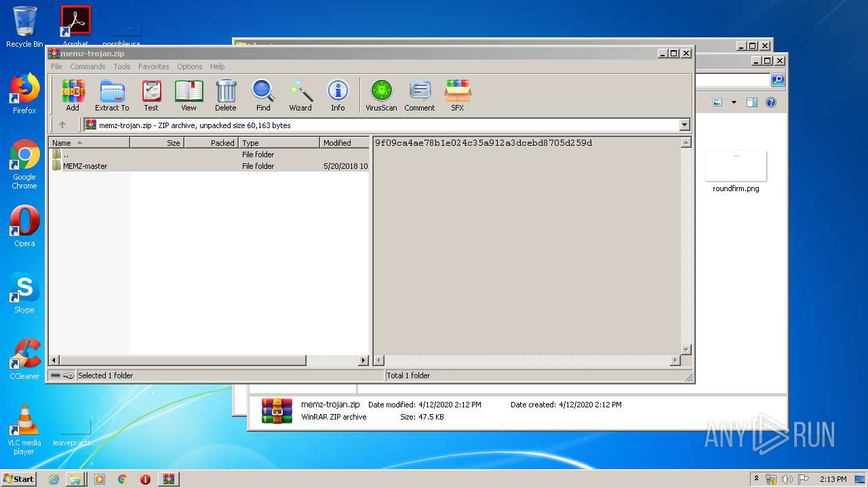Open VLC media player shortcut

(x=24, y=430)
